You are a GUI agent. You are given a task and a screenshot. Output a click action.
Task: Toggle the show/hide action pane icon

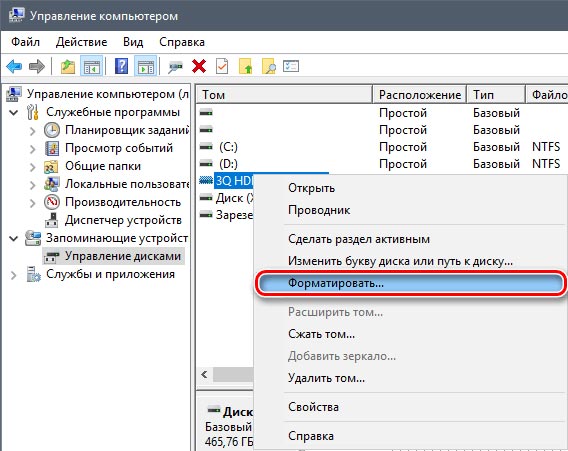pyautogui.click(x=145, y=66)
